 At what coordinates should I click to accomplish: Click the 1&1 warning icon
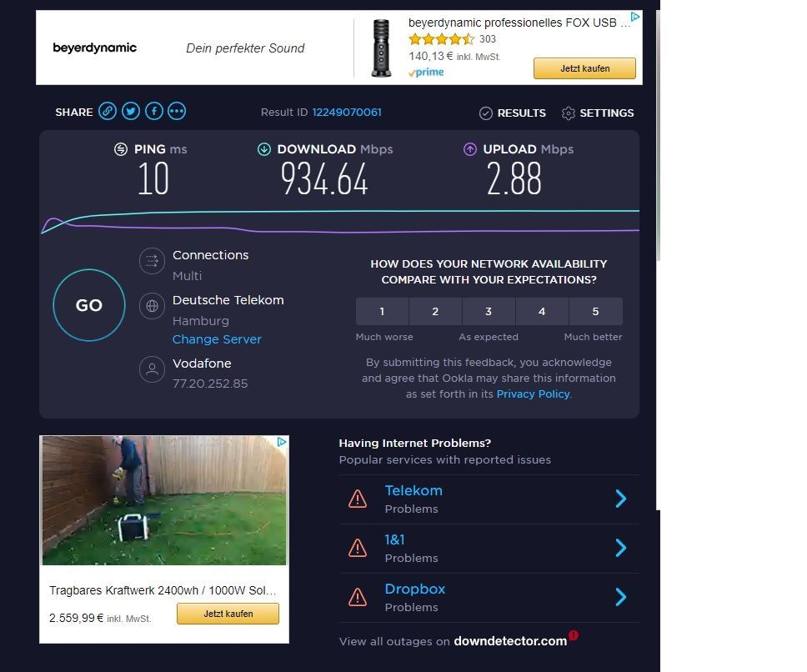pyautogui.click(x=358, y=548)
